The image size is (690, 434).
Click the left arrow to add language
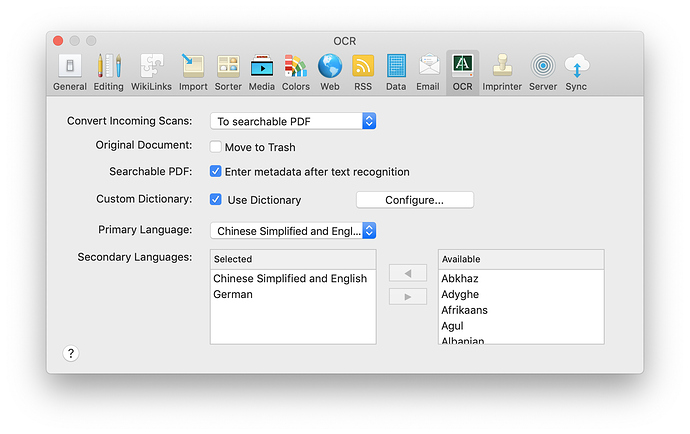[407, 274]
